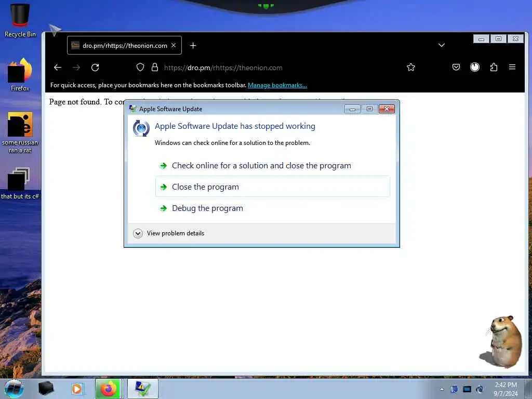Restore down the Firefox window
Screen dimensions: 532x399
(498, 38)
